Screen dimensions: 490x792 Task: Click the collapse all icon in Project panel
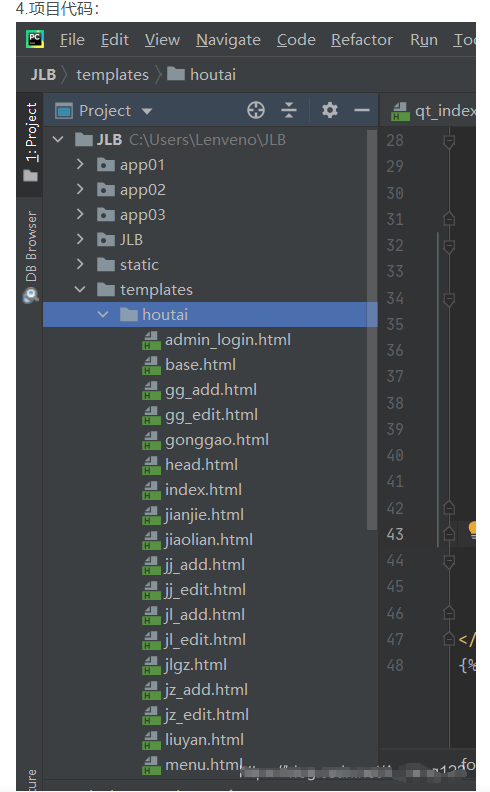288,110
